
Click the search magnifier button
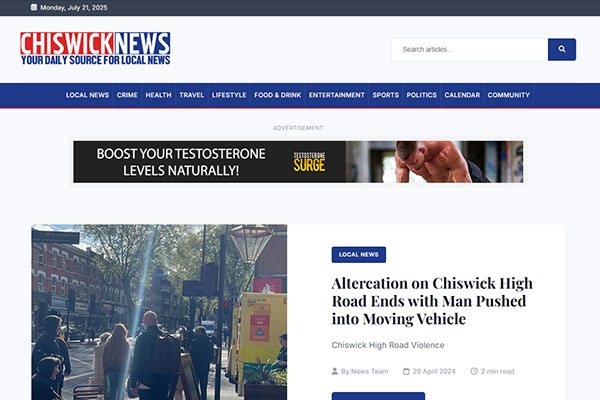[x=561, y=49]
